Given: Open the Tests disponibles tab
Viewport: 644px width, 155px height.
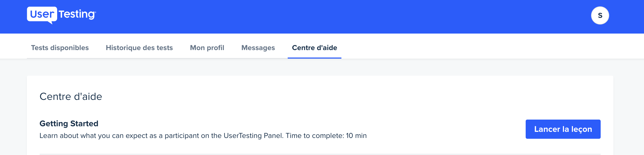Looking at the screenshot, I should [x=60, y=48].
